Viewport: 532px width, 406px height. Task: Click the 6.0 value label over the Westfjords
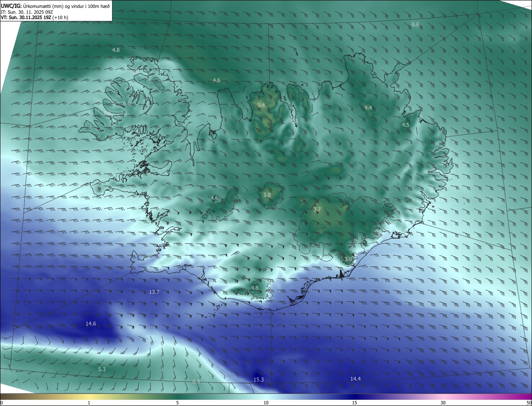coord(127,103)
